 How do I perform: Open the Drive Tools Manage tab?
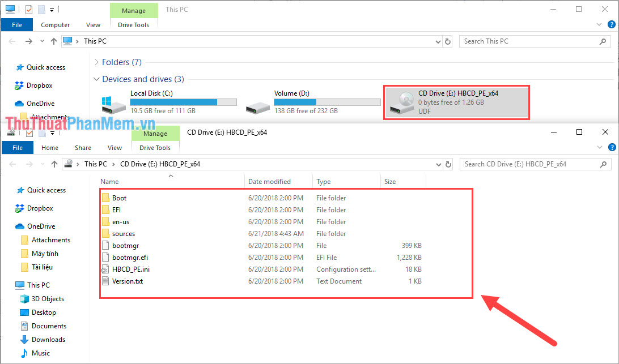pos(155,133)
